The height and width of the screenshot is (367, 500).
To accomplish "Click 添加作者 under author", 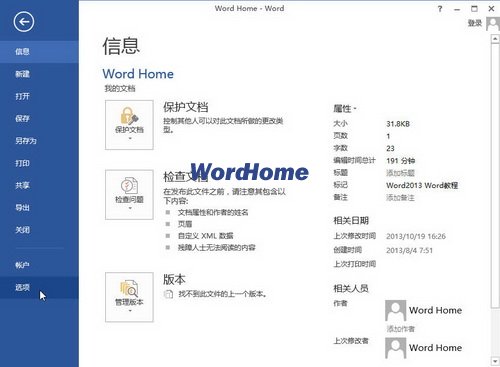I will 400,329.
